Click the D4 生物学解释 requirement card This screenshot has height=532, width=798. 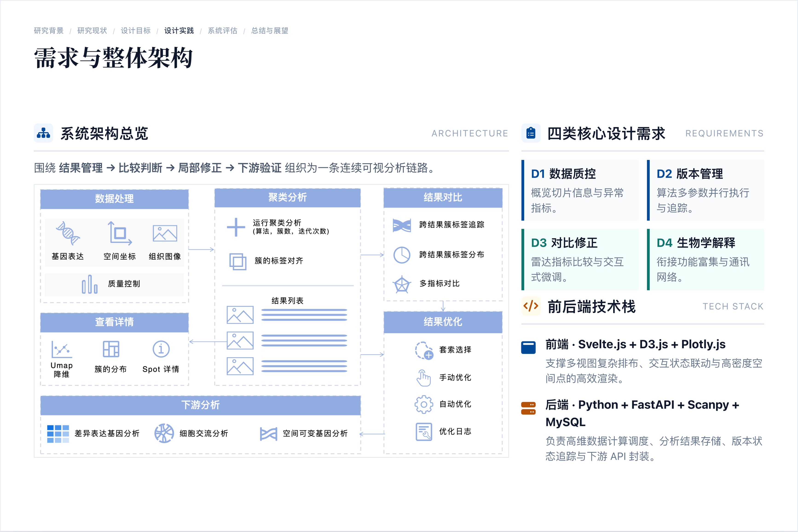[705, 260]
